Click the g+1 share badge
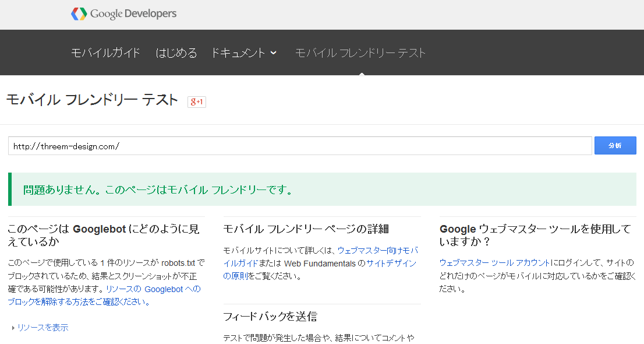Image resolution: width=644 pixels, height=344 pixels. click(x=197, y=101)
